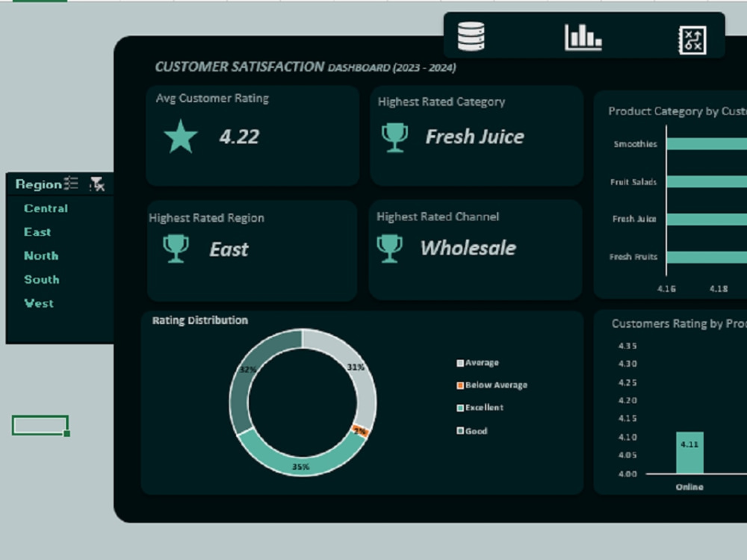Select the Fruit Salads bar

pos(707,181)
